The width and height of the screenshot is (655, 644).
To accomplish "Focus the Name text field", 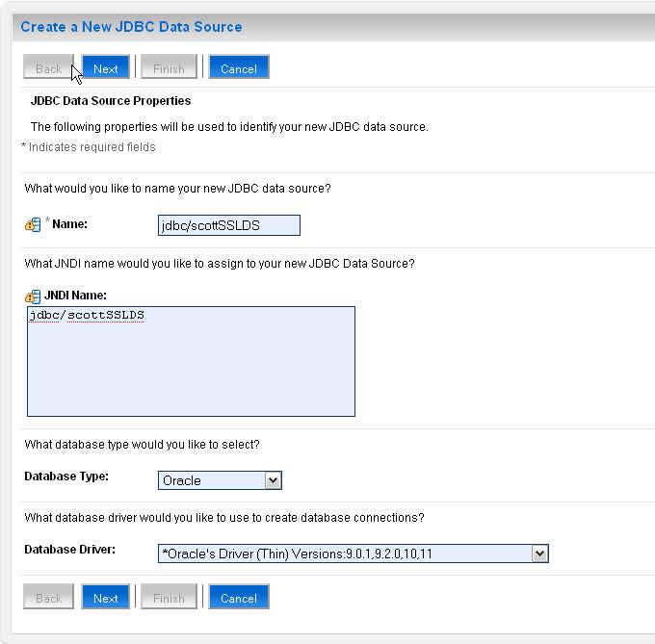I will coord(229,225).
